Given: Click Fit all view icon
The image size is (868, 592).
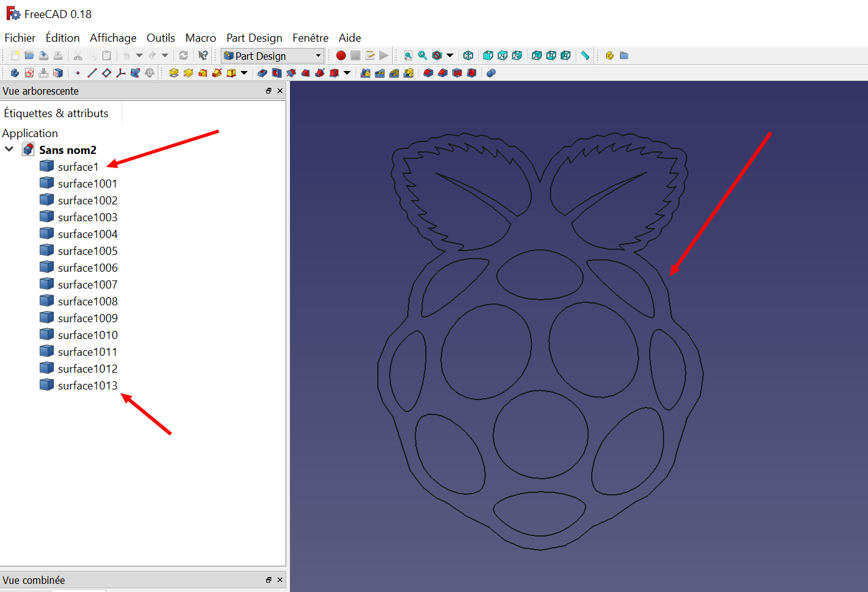Looking at the screenshot, I should tap(408, 55).
